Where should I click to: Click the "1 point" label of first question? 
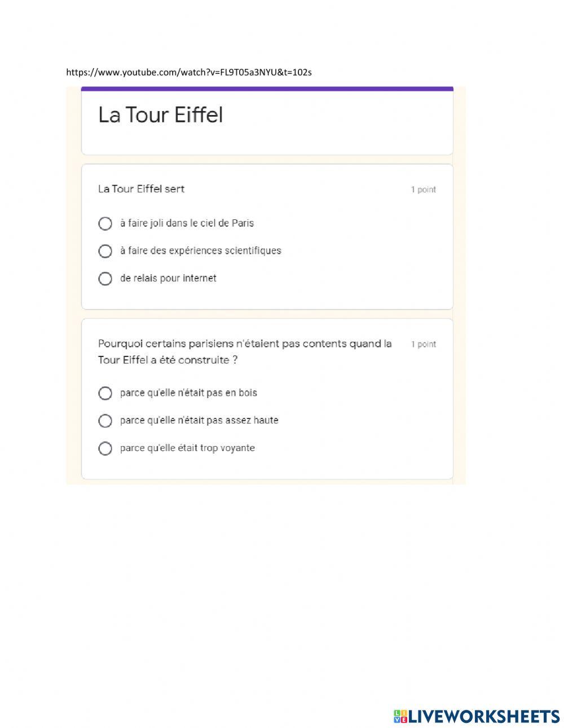423,189
